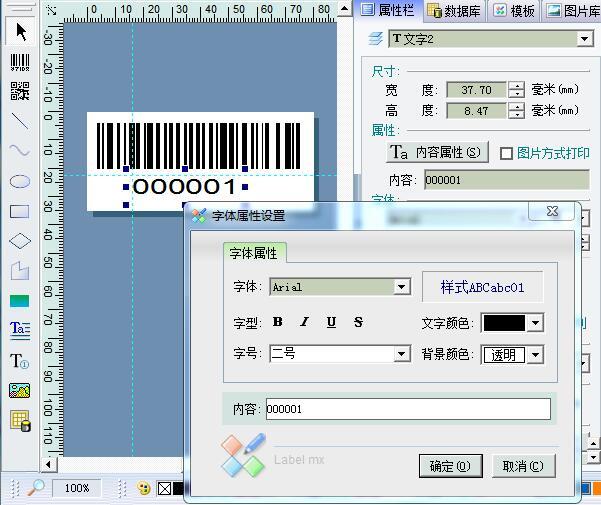Open the zoom magnifier tool
The image size is (601, 505).
click(36, 488)
